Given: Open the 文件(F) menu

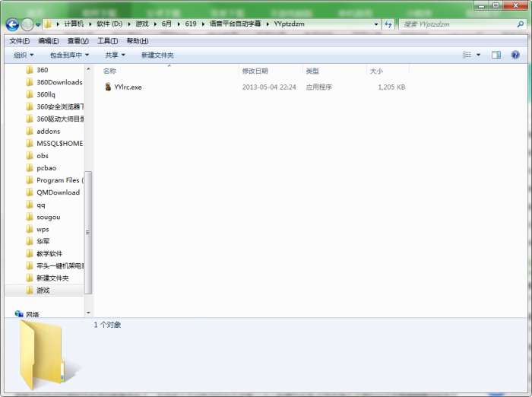Looking at the screenshot, I should (x=19, y=41).
